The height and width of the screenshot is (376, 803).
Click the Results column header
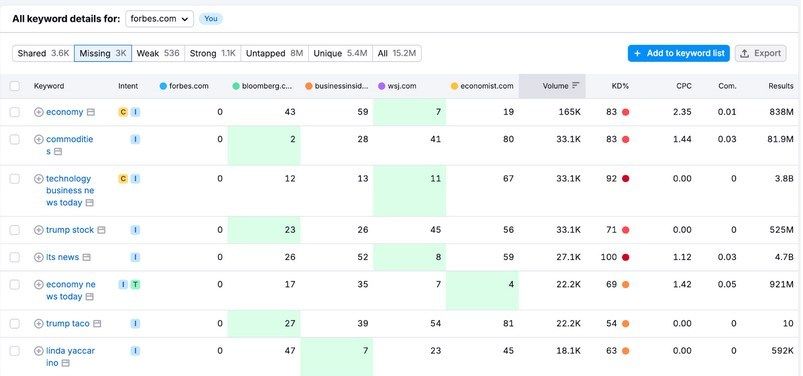point(780,86)
